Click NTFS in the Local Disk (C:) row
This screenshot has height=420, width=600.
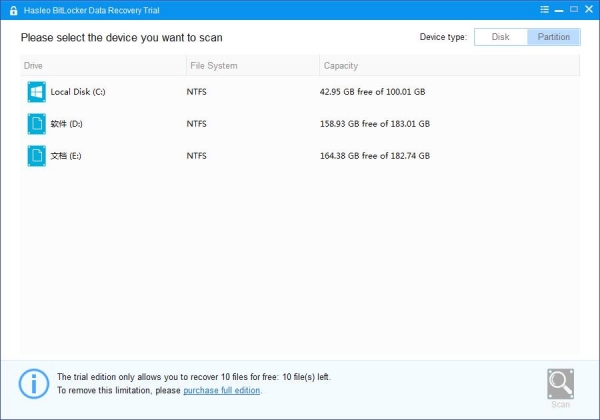coord(197,92)
